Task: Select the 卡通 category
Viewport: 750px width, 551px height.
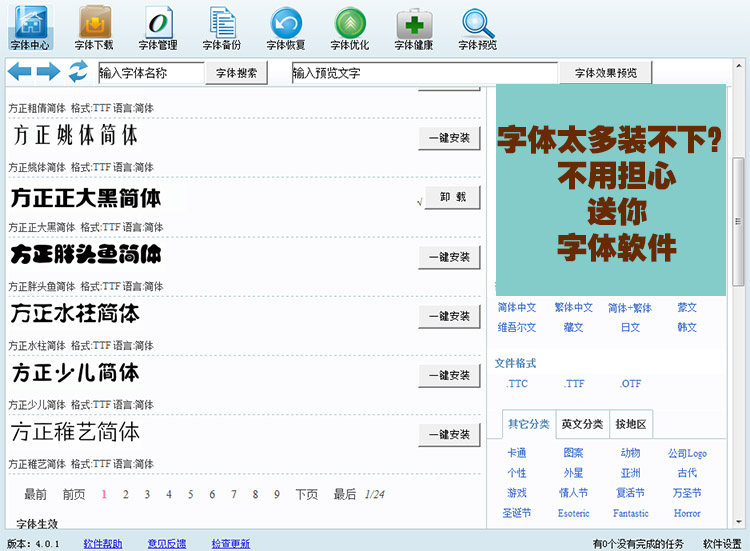Action: (x=517, y=453)
